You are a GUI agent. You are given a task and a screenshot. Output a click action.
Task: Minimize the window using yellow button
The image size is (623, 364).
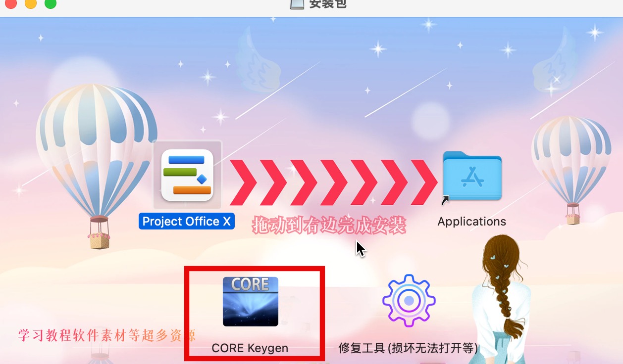coord(31,4)
